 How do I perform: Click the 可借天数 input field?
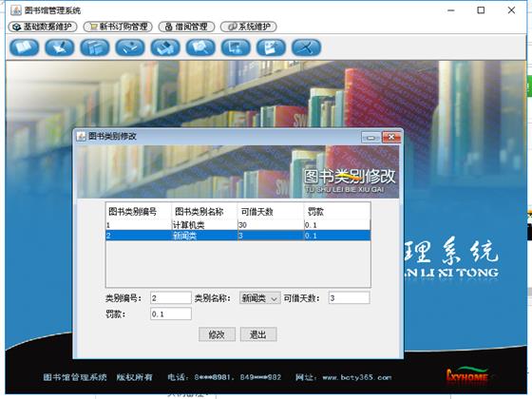click(x=349, y=298)
